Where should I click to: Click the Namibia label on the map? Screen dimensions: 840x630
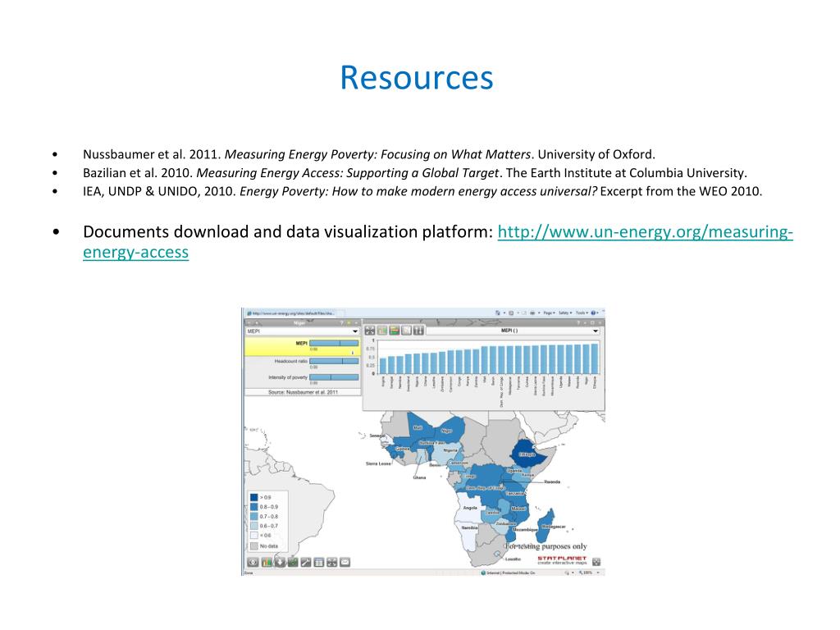pyautogui.click(x=469, y=527)
